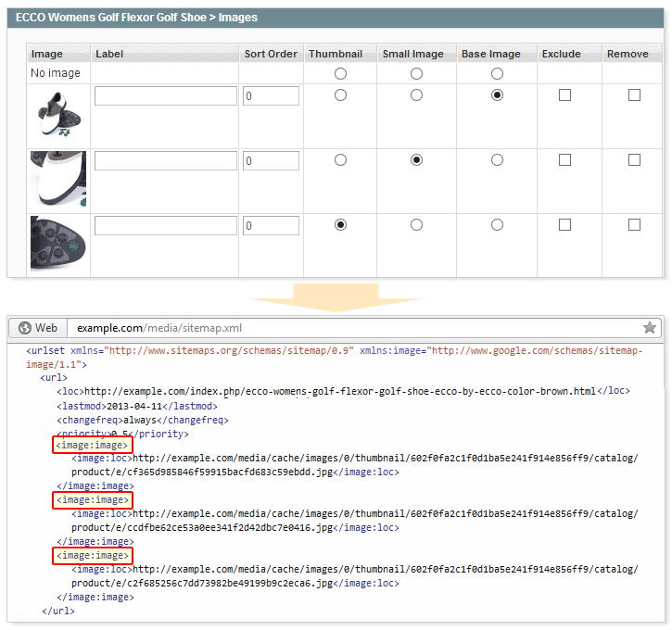Screen dimensions: 672x630
Task: Click the last highlighted image:image tag
Action: (93, 556)
